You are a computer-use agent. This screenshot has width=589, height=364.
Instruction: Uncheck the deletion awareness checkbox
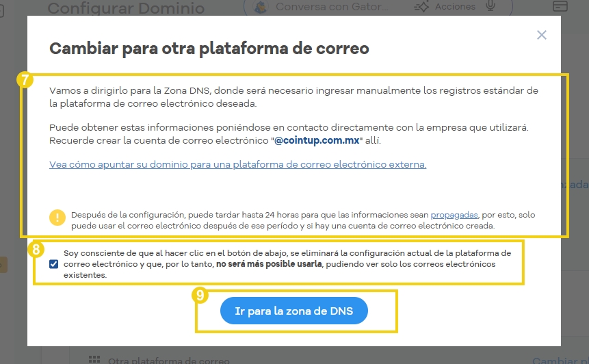[x=54, y=264]
